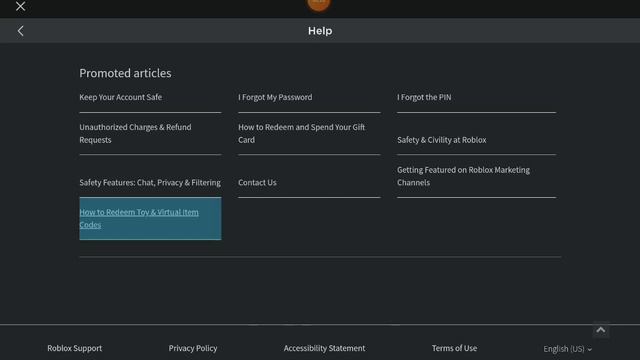Open Keep Your Account Safe article
Image resolution: width=640 pixels, height=360 pixels.
[120, 97]
